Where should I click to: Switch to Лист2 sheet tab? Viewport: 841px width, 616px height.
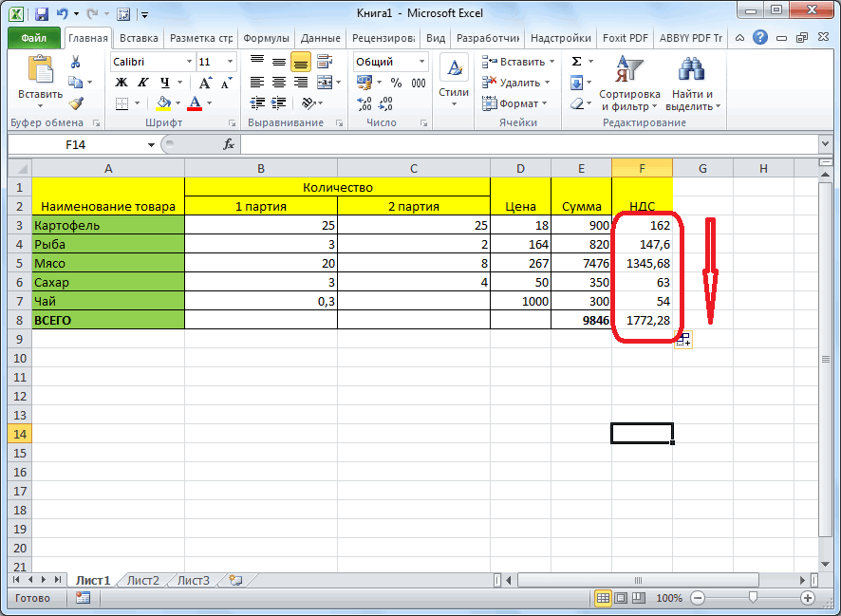point(143,579)
